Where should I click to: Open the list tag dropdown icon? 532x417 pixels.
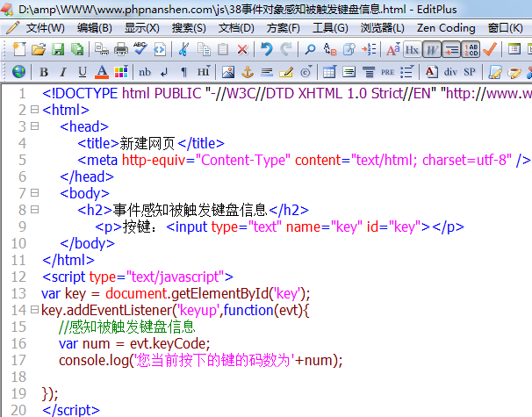(406, 72)
